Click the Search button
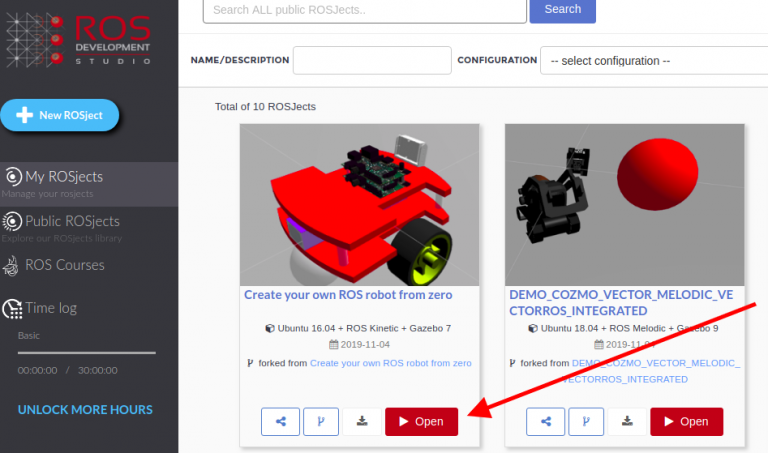This screenshot has height=453, width=768. click(x=562, y=10)
